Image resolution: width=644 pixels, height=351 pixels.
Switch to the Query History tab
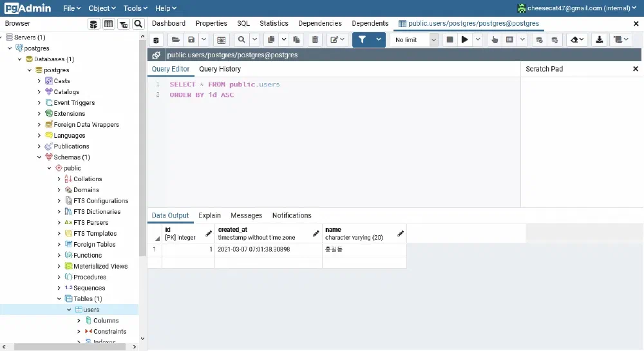(220, 69)
